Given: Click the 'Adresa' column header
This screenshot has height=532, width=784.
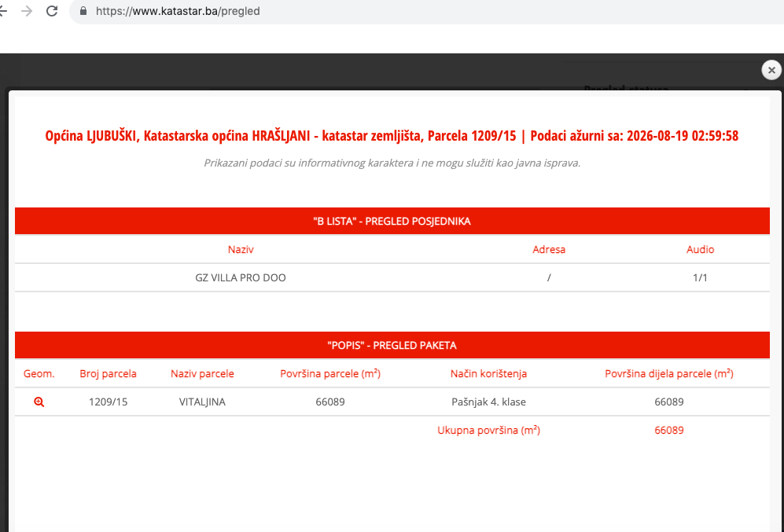Looking at the screenshot, I should pyautogui.click(x=549, y=249).
